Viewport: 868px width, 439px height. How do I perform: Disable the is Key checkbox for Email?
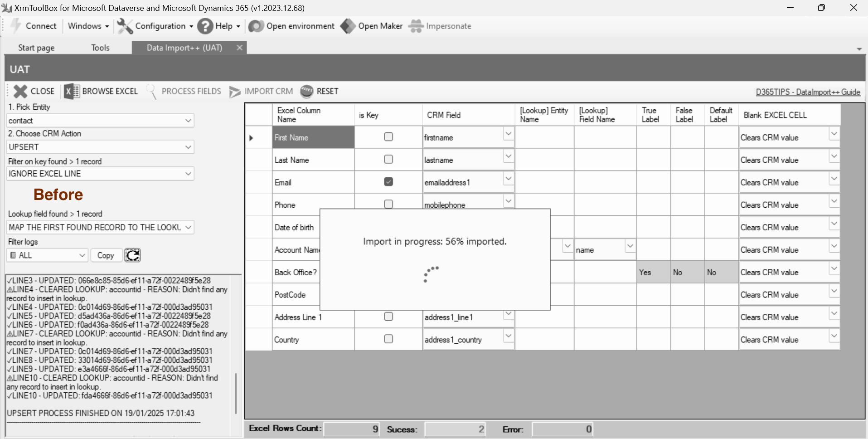[x=388, y=181]
